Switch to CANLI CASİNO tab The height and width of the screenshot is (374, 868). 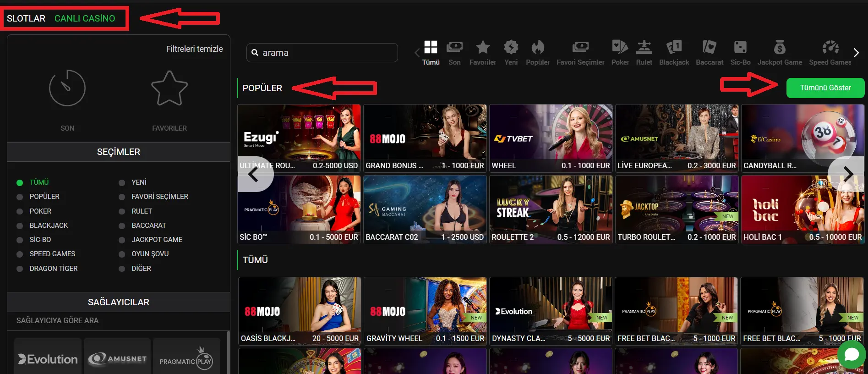click(x=85, y=18)
